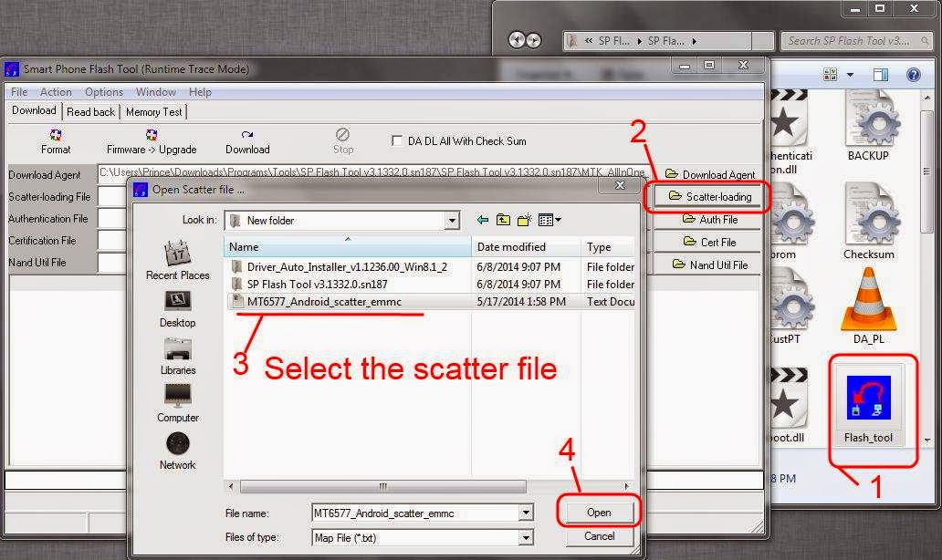Image resolution: width=942 pixels, height=560 pixels.
Task: Click the Cert File button
Action: (710, 243)
